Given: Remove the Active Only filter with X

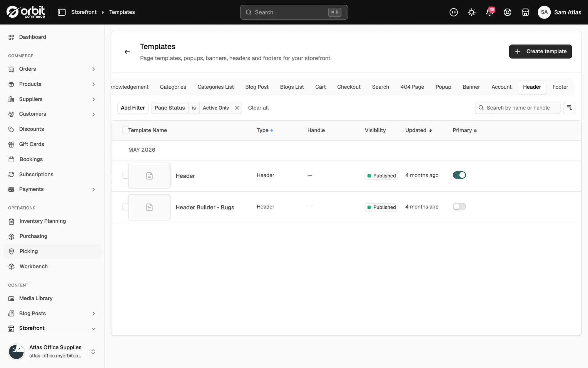Looking at the screenshot, I should click(x=237, y=108).
